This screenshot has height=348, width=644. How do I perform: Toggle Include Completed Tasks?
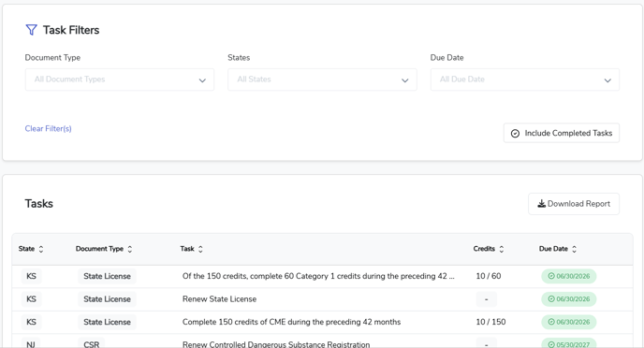(x=562, y=133)
